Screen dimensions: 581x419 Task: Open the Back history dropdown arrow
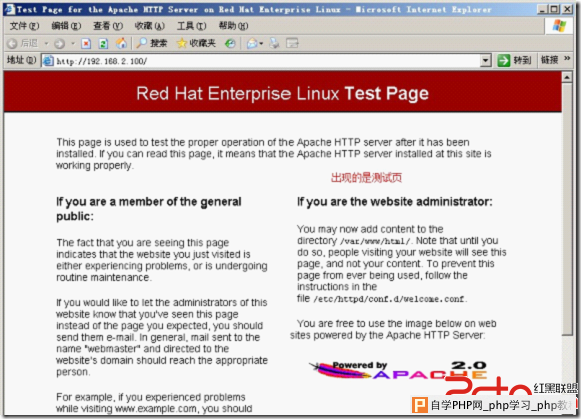[46, 44]
